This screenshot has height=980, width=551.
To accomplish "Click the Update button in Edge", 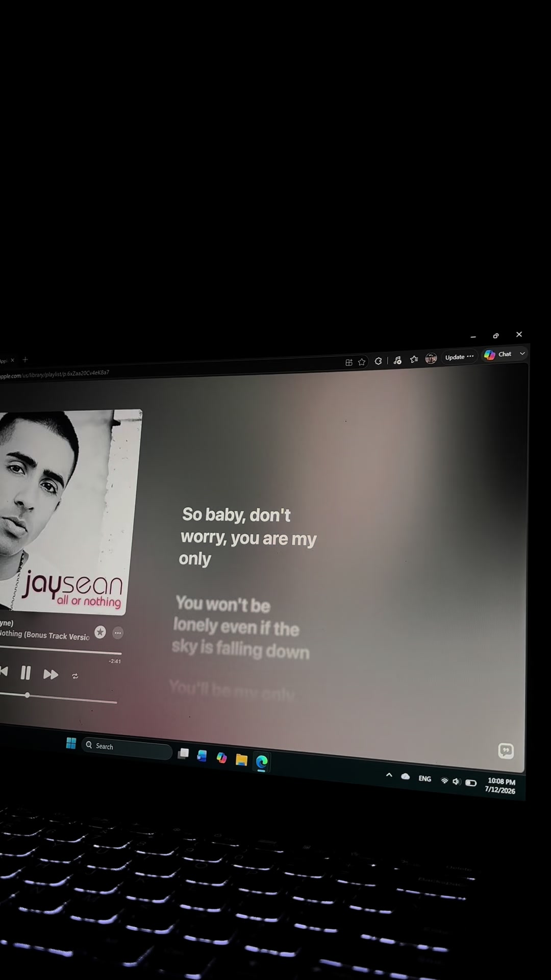I will click(x=459, y=357).
